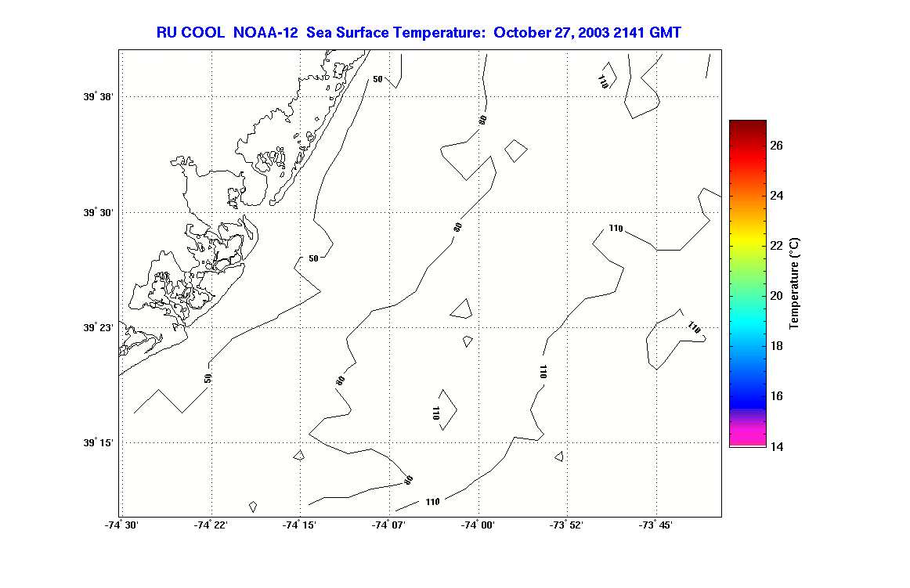910x588 pixels.
Task: Click longitude label -74° 07'
Action: pyautogui.click(x=389, y=525)
